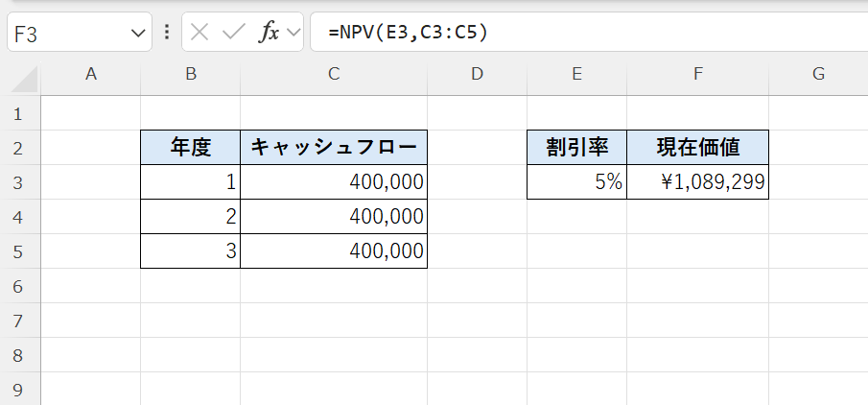Select column A header
This screenshot has width=868, height=405.
91,74
